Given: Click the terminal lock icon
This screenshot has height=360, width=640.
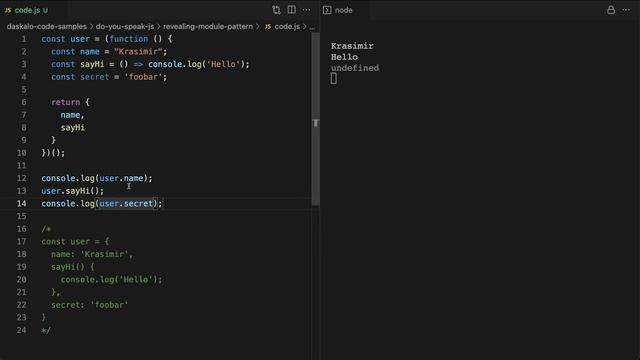Looking at the screenshot, I should (x=611, y=10).
